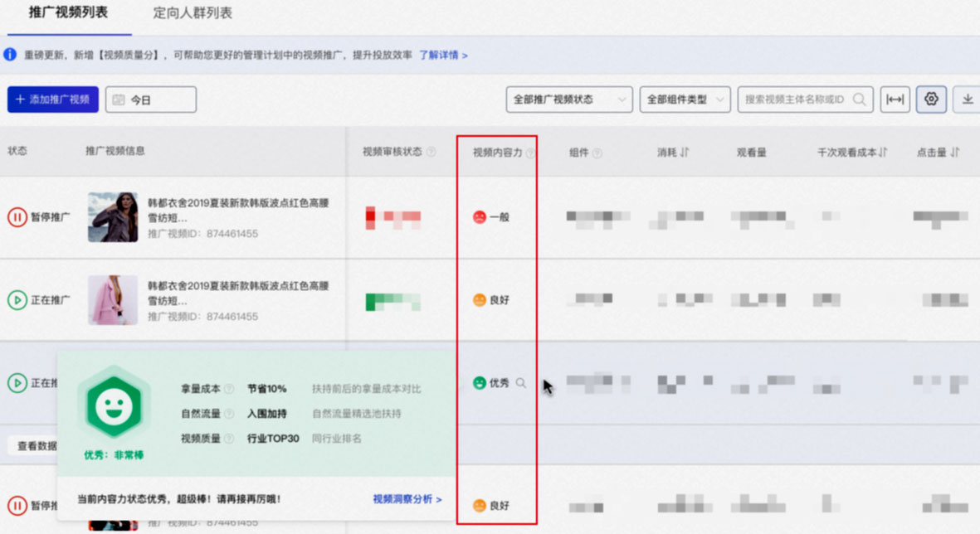Click the green smiley hexagon badge in the popup

click(x=114, y=406)
